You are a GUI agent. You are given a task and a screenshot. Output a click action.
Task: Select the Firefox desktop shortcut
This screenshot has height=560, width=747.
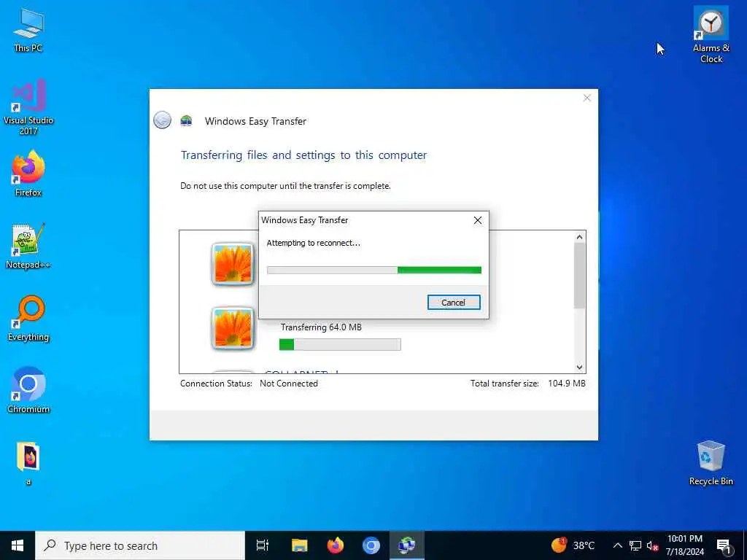(28, 174)
